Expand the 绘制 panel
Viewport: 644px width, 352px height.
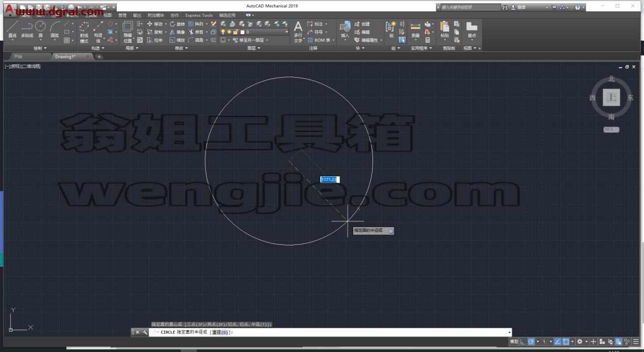40,48
